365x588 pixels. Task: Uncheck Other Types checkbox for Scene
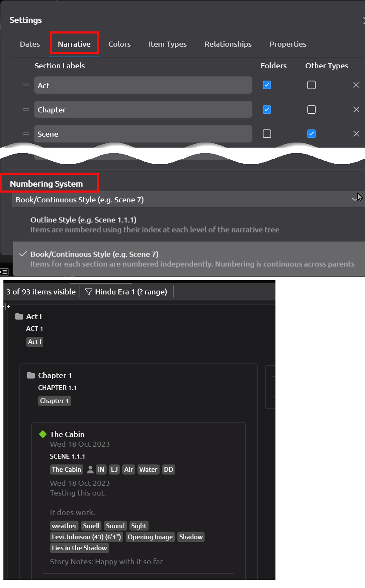tap(312, 134)
